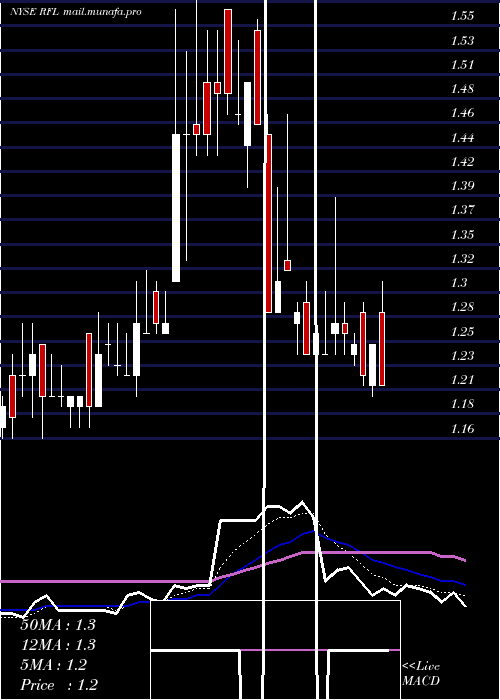This screenshot has width=500, height=700.
Task: Click the 1.25 price axis label
Action: click(x=462, y=331)
